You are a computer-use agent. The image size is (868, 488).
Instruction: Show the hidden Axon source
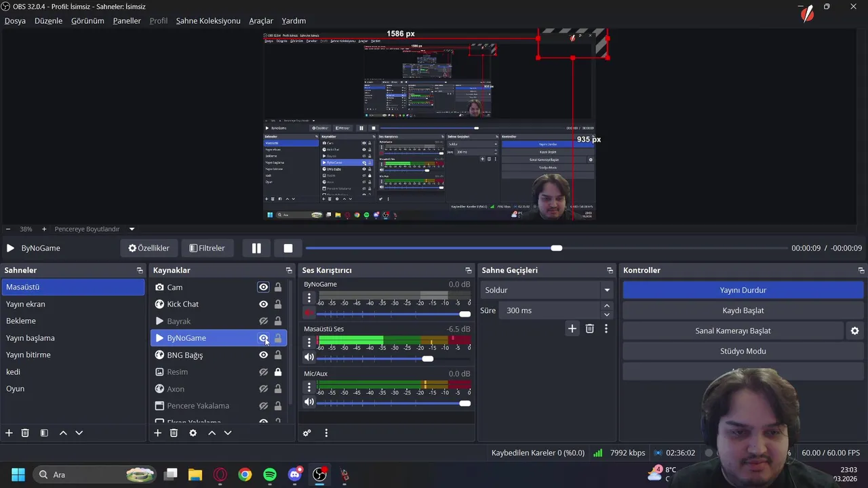(263, 389)
